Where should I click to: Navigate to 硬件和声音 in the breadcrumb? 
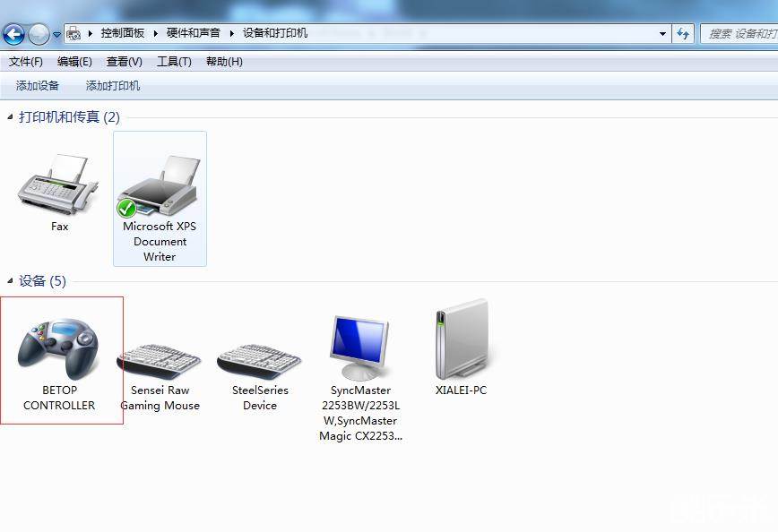(193, 33)
